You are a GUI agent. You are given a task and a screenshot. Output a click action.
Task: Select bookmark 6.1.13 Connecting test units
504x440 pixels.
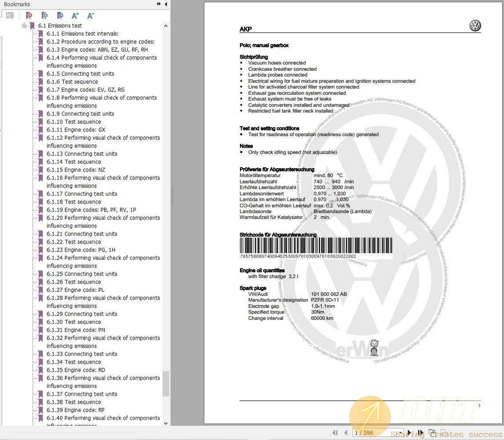[82, 154]
